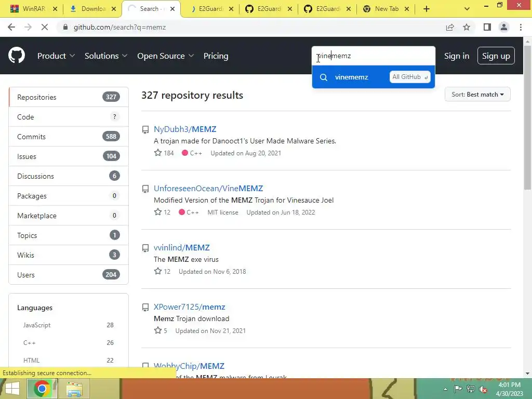Open XPower7125/memz repository link

click(x=189, y=307)
